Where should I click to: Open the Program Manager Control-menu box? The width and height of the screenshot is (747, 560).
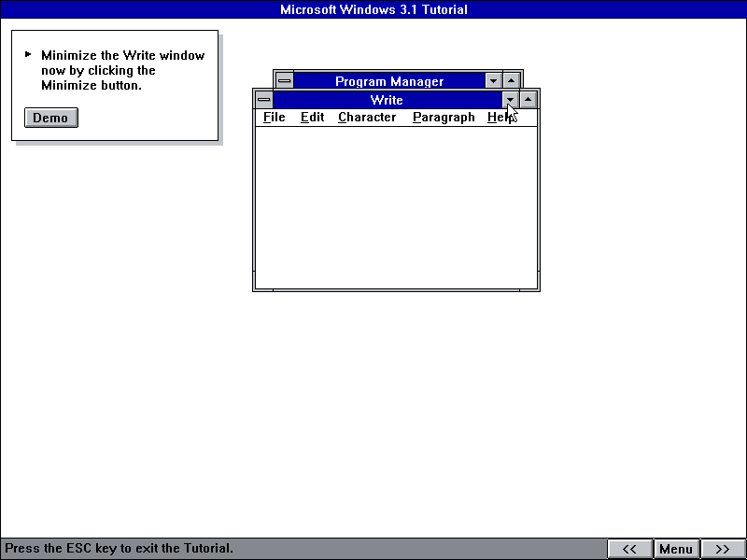(285, 80)
